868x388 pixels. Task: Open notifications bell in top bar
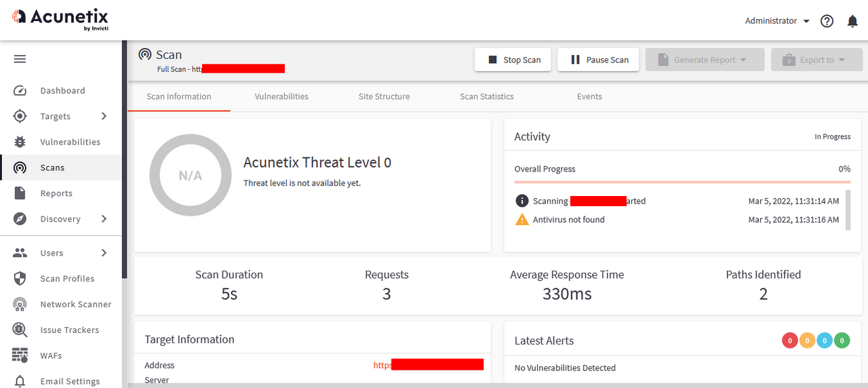(852, 21)
